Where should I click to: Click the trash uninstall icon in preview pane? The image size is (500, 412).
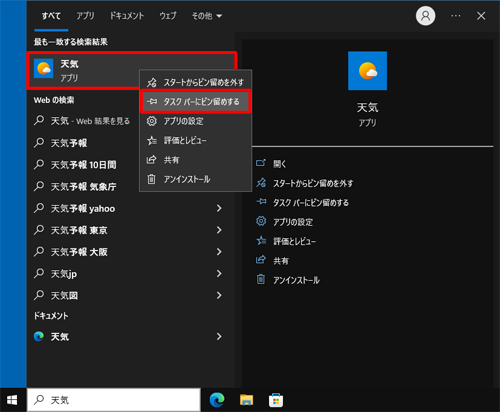pyautogui.click(x=261, y=279)
